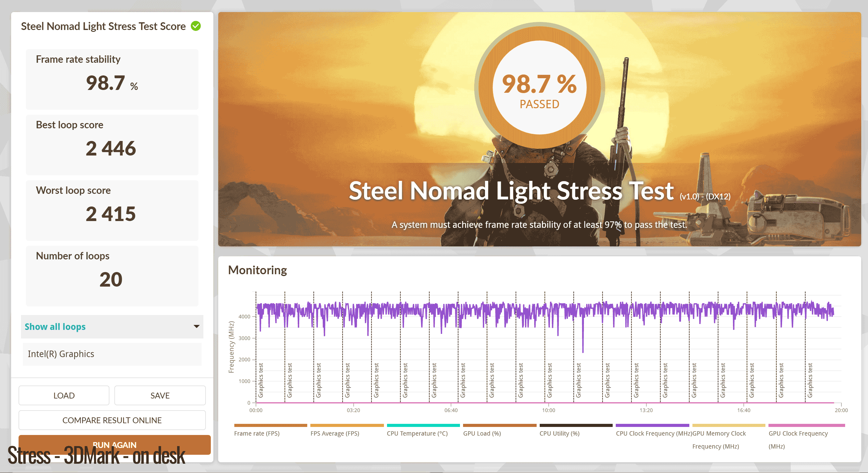This screenshot has height=473, width=868.
Task: Expand the Show all loops dropdown
Action: tap(112, 326)
